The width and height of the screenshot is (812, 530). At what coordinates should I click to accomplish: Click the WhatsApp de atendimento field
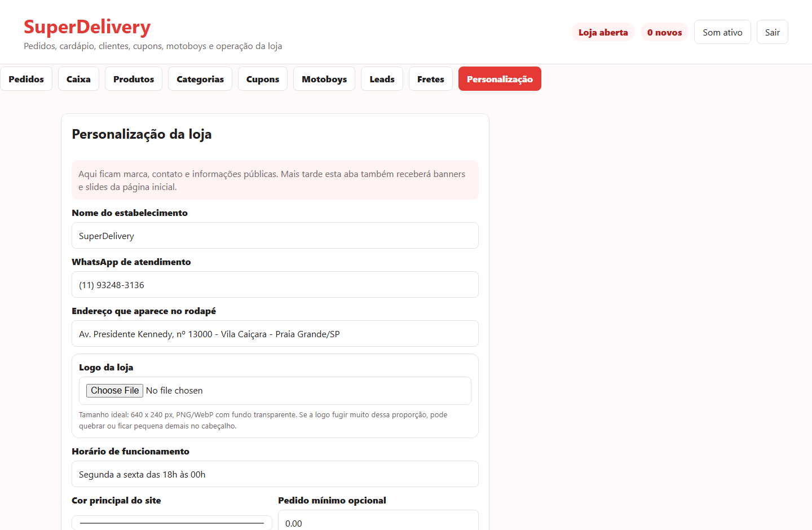point(275,285)
